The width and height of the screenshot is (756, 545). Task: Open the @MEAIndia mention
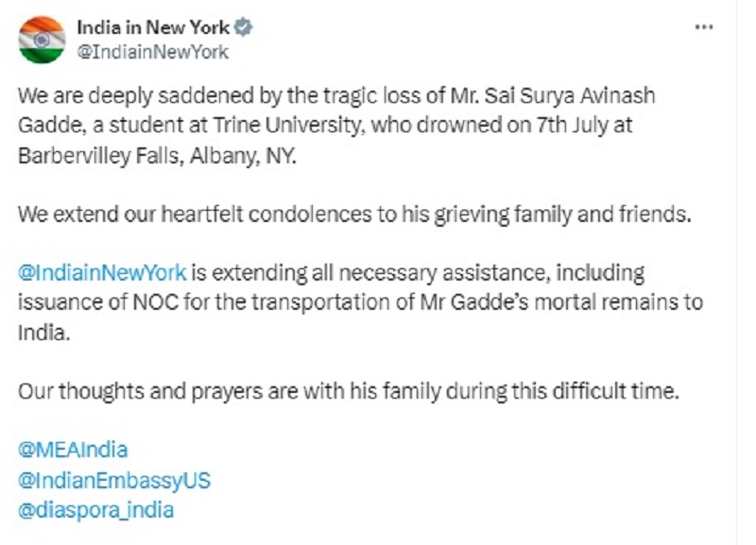[73, 450]
